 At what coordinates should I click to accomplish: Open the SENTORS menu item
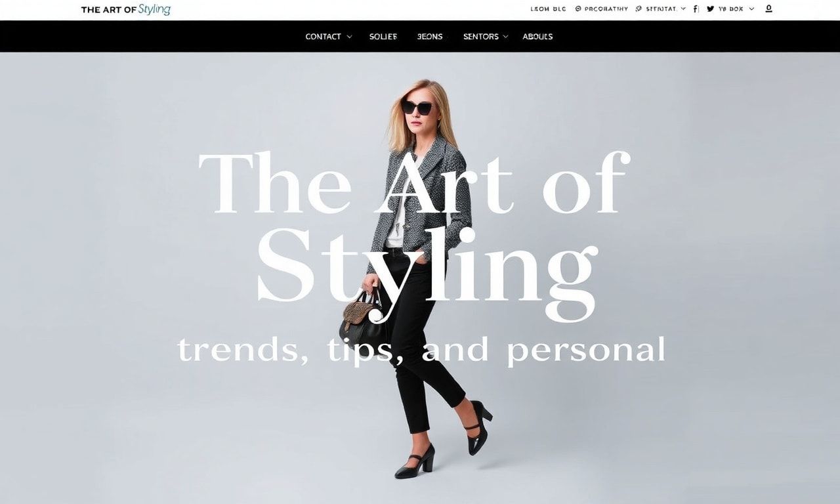(x=481, y=37)
